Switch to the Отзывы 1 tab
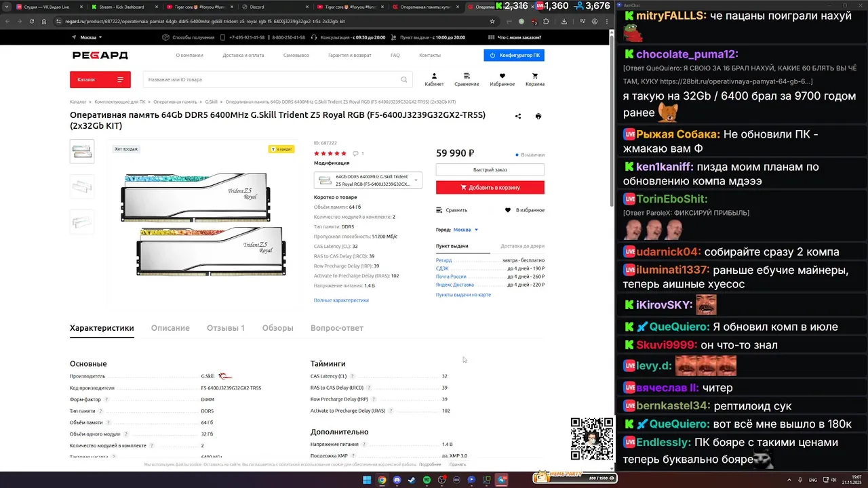Screen dimensions: 868x488 [x=226, y=328]
